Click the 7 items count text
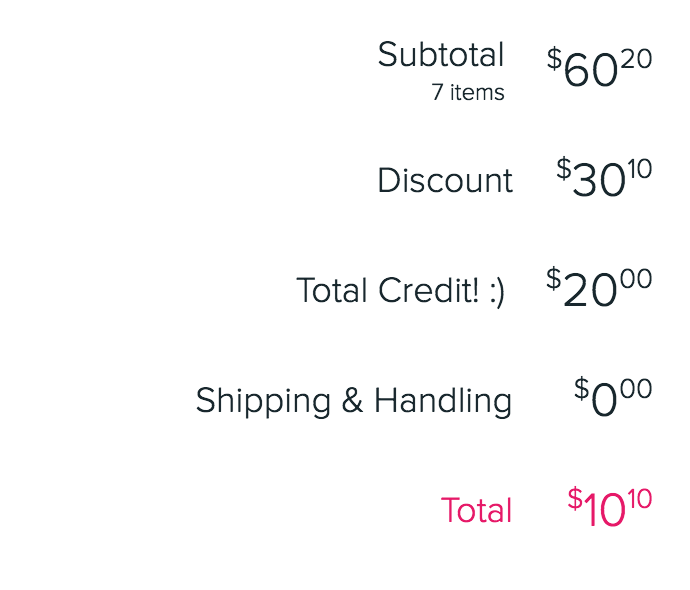Viewport: 690px width, 590px height. [x=468, y=92]
